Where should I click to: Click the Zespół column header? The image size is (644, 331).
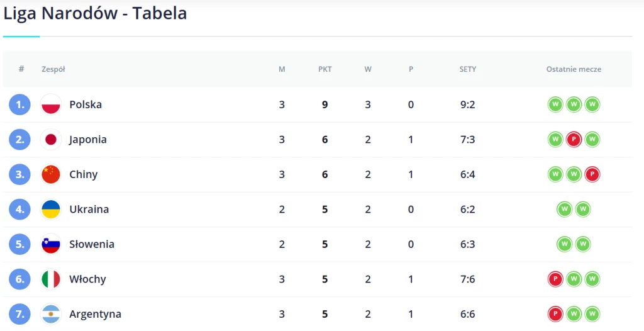pos(53,69)
